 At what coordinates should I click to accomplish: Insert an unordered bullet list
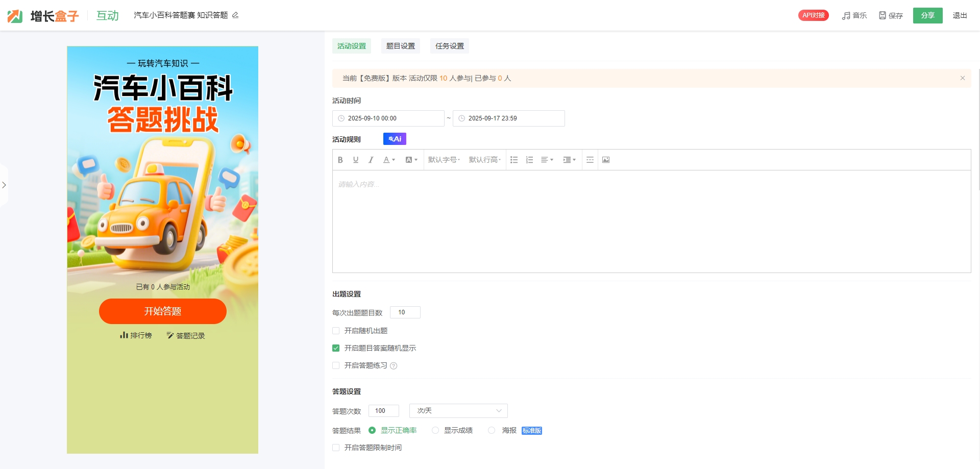[514, 160]
